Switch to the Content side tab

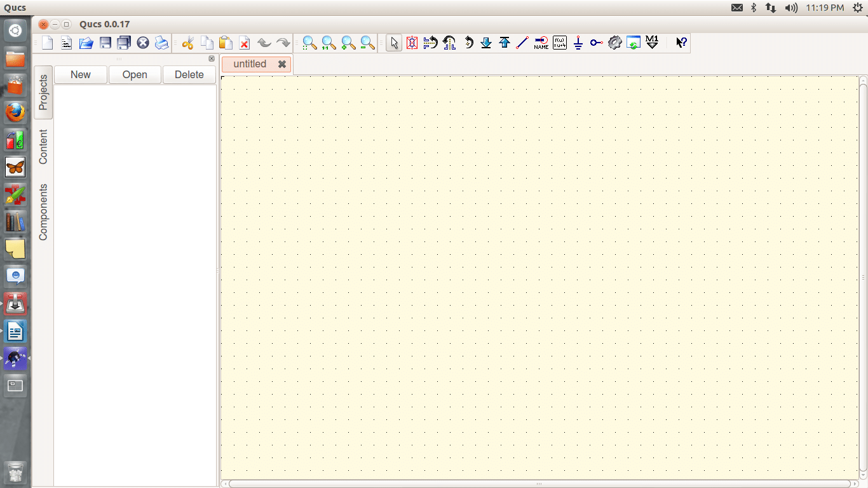43,147
